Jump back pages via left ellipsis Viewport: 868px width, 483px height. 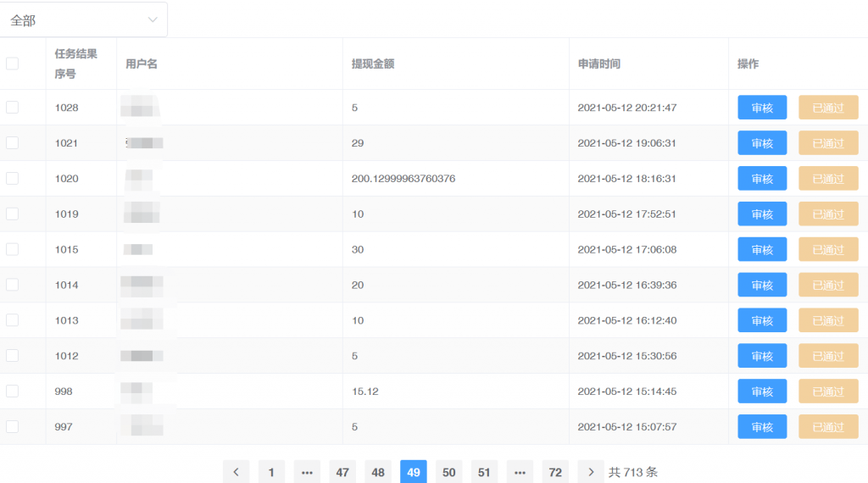coord(307,472)
